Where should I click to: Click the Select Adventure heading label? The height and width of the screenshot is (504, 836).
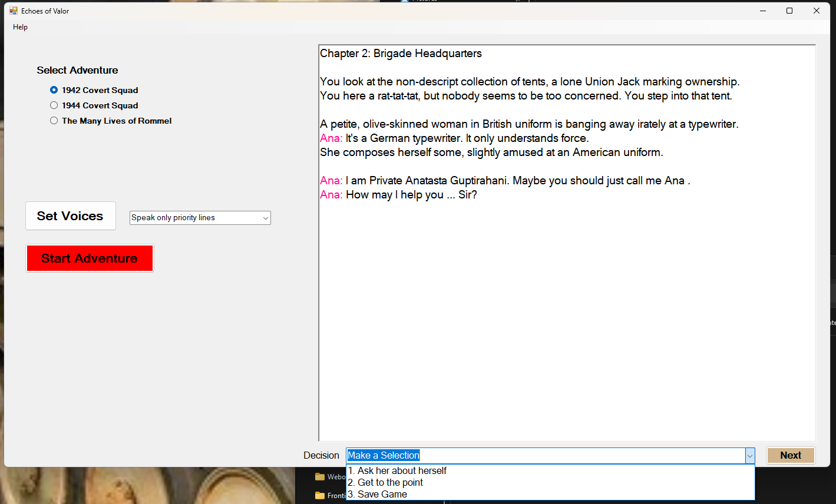pyautogui.click(x=77, y=70)
